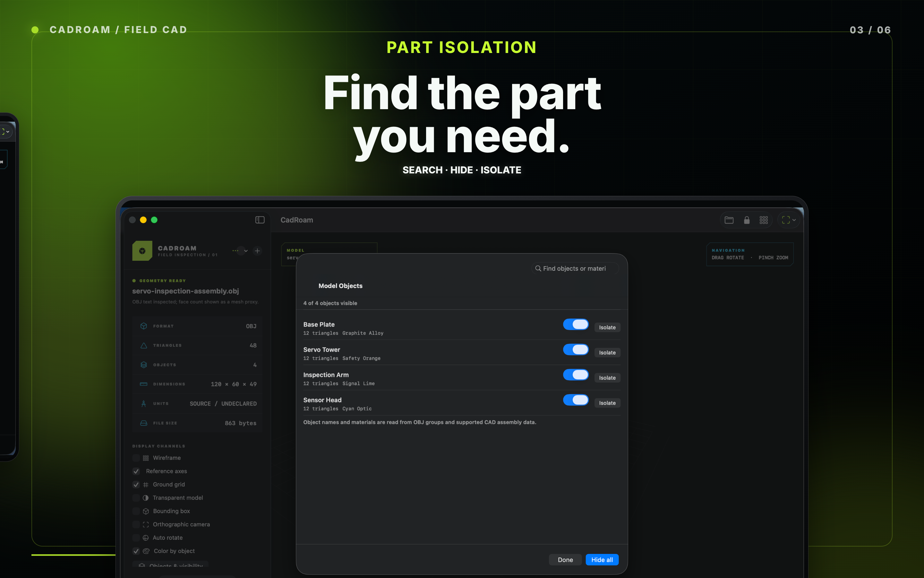This screenshot has height=578, width=924.
Task: Click the yellow minimize window button
Action: click(143, 220)
